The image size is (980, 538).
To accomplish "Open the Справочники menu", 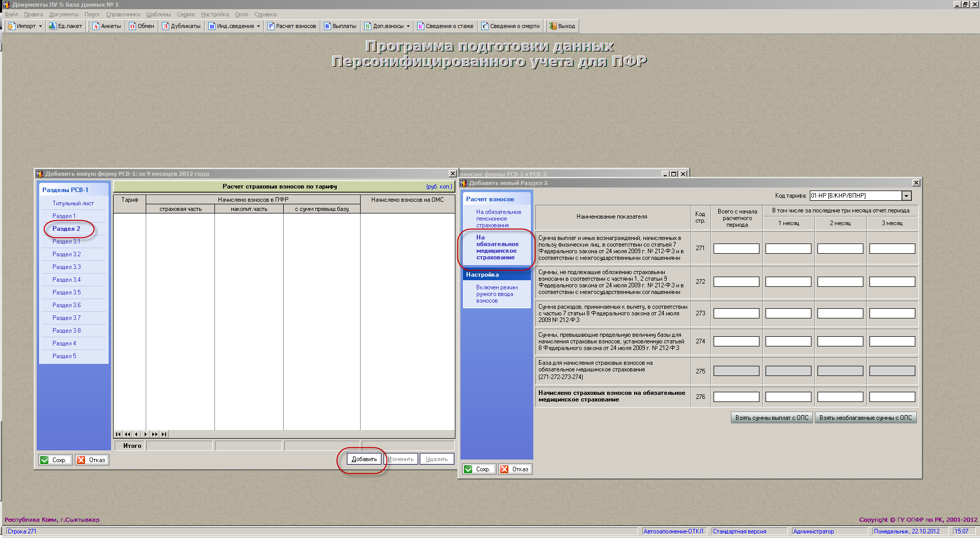I will [x=123, y=14].
